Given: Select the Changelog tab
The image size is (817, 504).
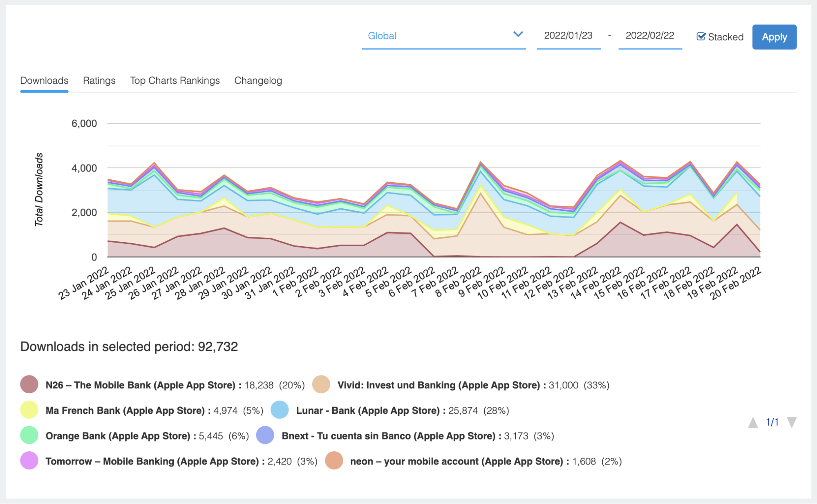Looking at the screenshot, I should (x=258, y=80).
